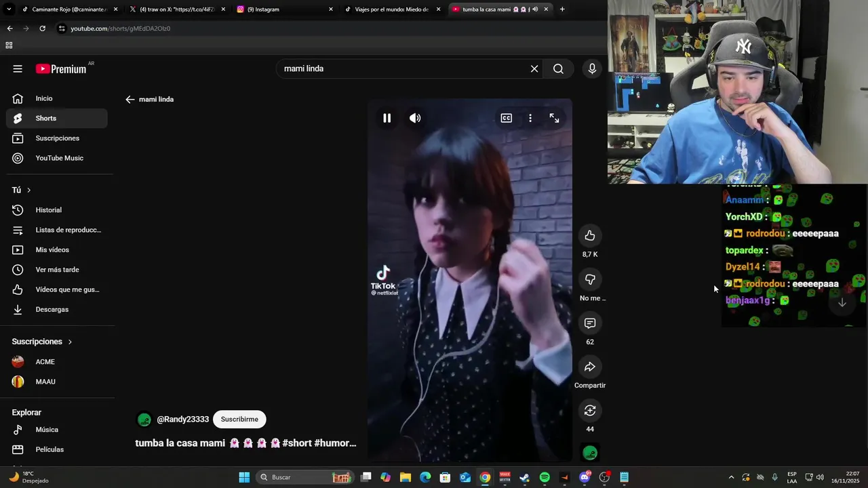Expand the Suscripciones section chevron
The height and width of the screenshot is (488, 868).
(x=70, y=342)
